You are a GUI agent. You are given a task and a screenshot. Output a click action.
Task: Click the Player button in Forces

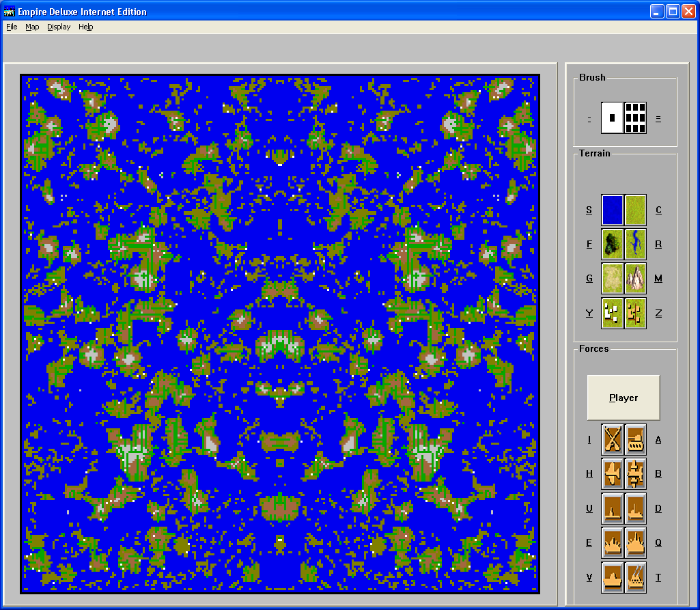point(623,398)
